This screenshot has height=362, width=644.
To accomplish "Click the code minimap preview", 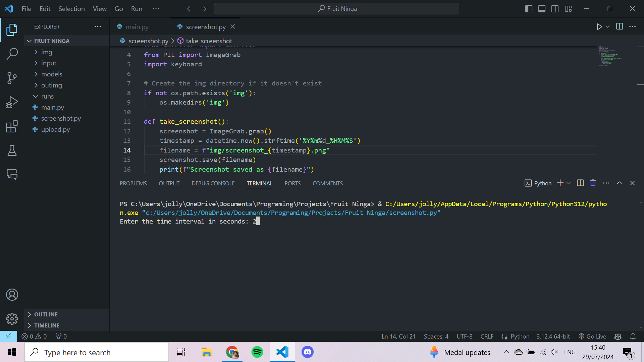I will [x=610, y=57].
